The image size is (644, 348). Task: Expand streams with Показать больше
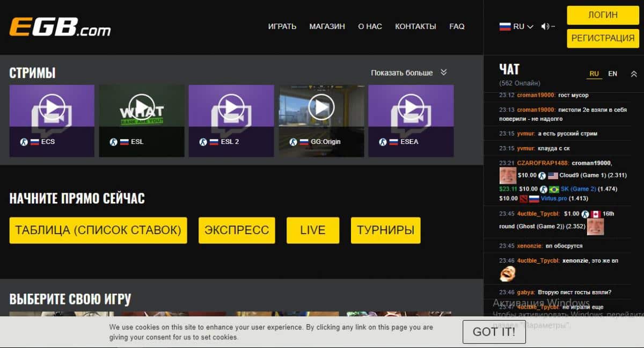pyautogui.click(x=409, y=73)
